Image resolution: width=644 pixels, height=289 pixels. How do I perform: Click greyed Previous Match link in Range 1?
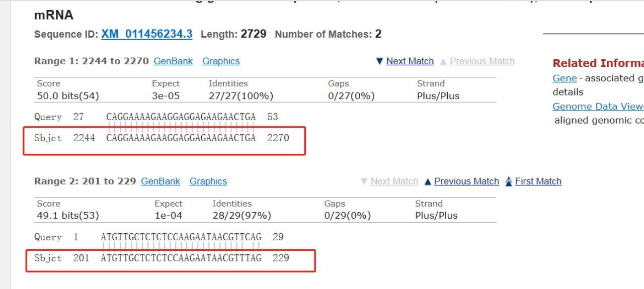tap(482, 61)
